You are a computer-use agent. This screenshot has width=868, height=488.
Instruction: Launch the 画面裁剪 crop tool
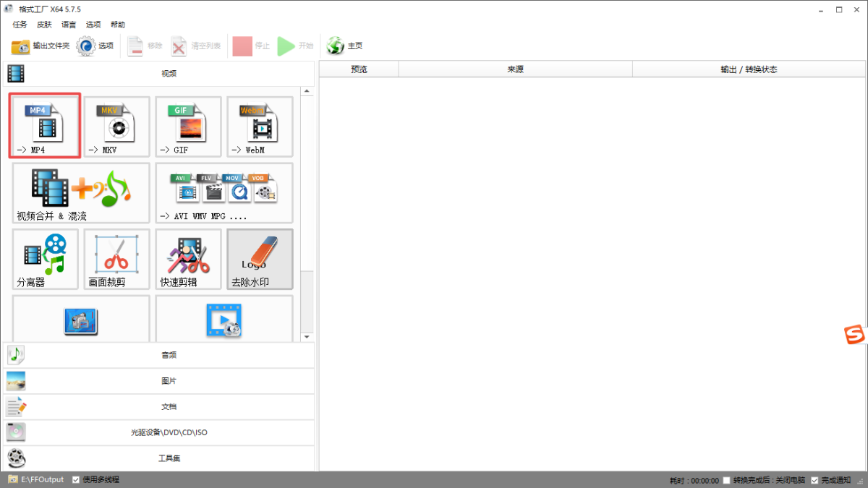coord(116,258)
